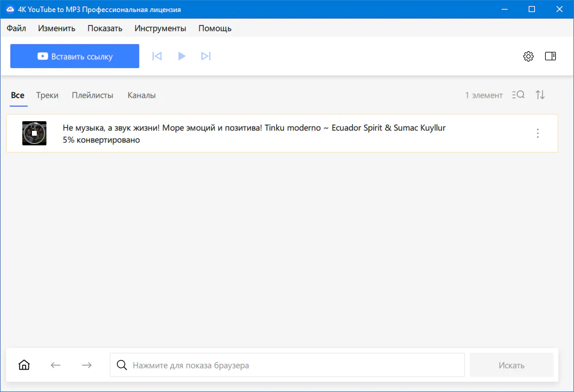
Task: Open settings via the gear icon
Action: (528, 56)
